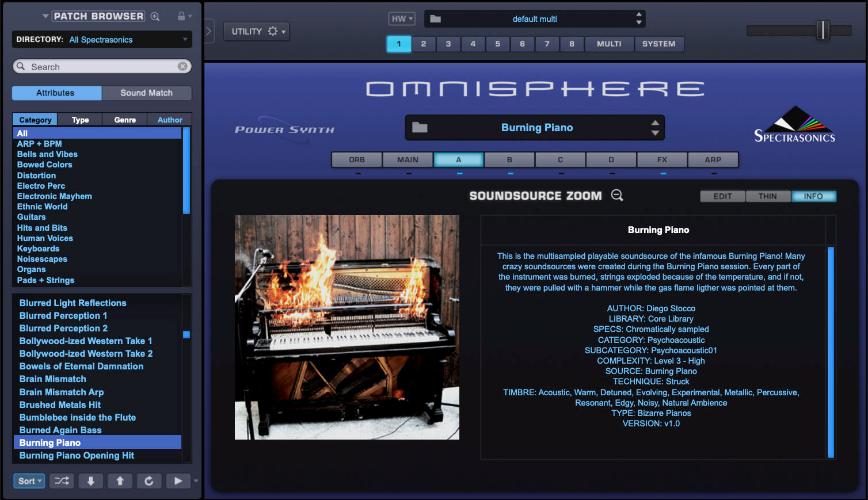Select part 1 button
The height and width of the screenshot is (500, 868).
point(399,44)
